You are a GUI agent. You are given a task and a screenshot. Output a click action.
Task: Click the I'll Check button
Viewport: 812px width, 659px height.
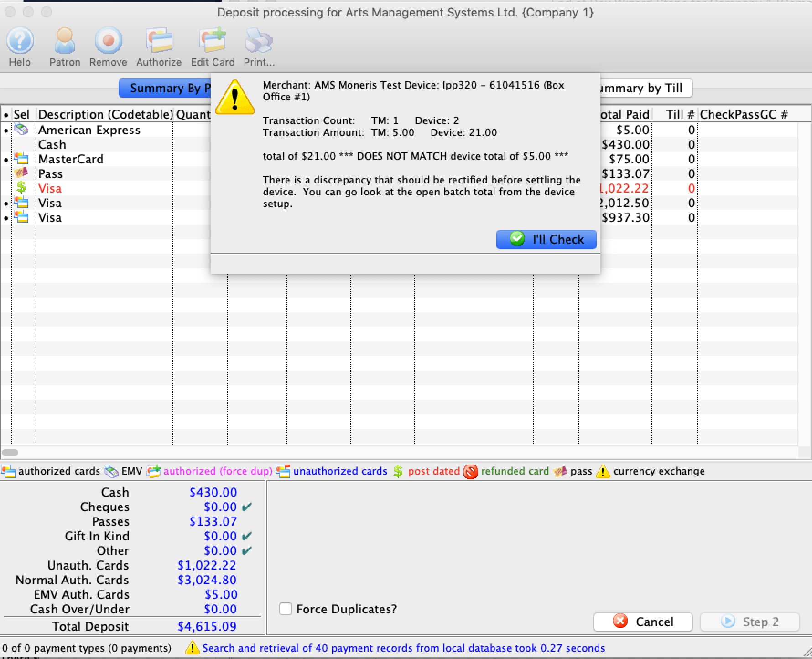pyautogui.click(x=546, y=239)
